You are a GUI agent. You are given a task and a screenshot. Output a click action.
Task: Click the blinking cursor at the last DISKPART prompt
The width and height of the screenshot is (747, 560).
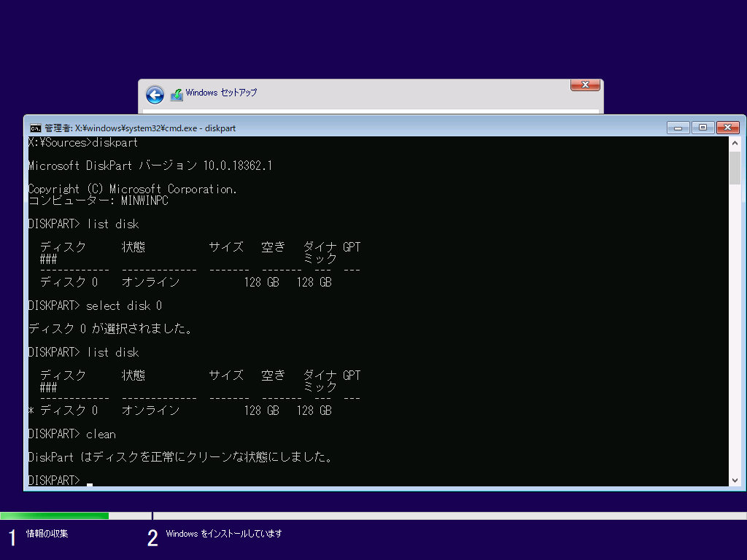[90, 484]
